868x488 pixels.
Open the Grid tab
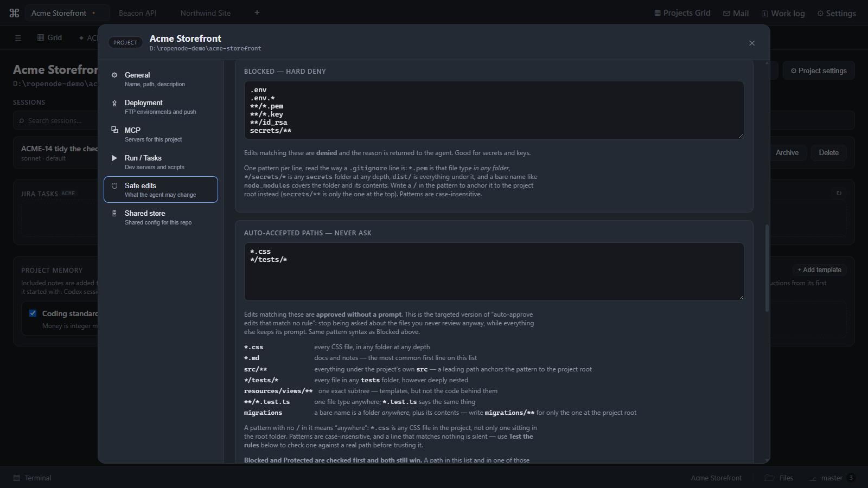click(50, 38)
